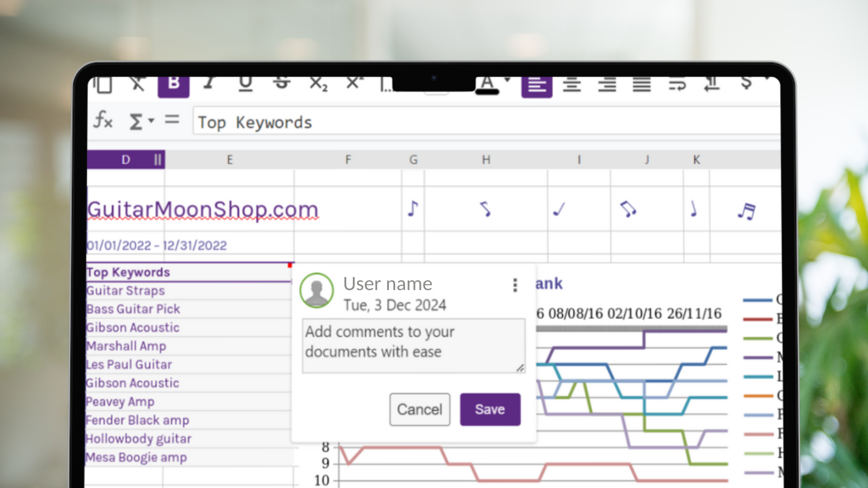This screenshot has height=488, width=868.
Task: Justify the cell text
Action: (x=642, y=85)
